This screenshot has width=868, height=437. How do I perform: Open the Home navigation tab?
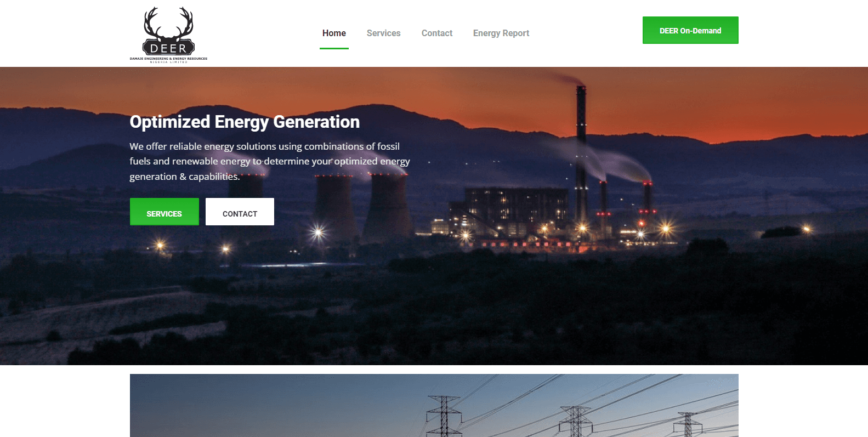pyautogui.click(x=334, y=33)
